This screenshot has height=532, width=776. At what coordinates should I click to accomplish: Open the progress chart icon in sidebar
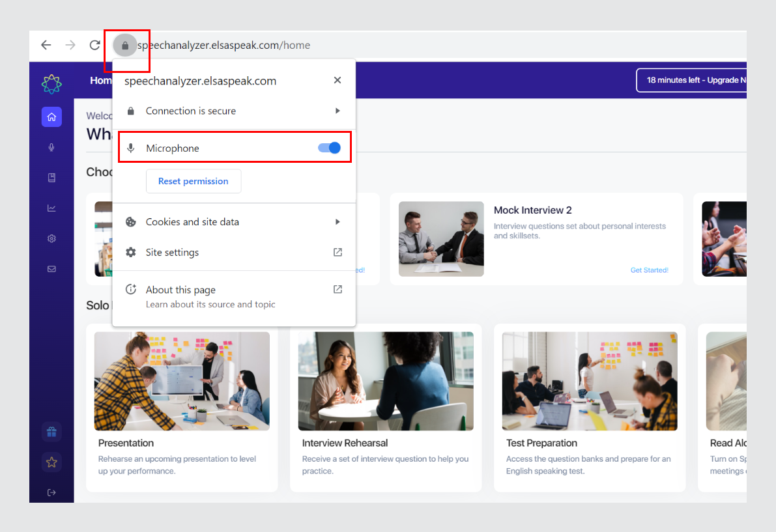tap(51, 208)
